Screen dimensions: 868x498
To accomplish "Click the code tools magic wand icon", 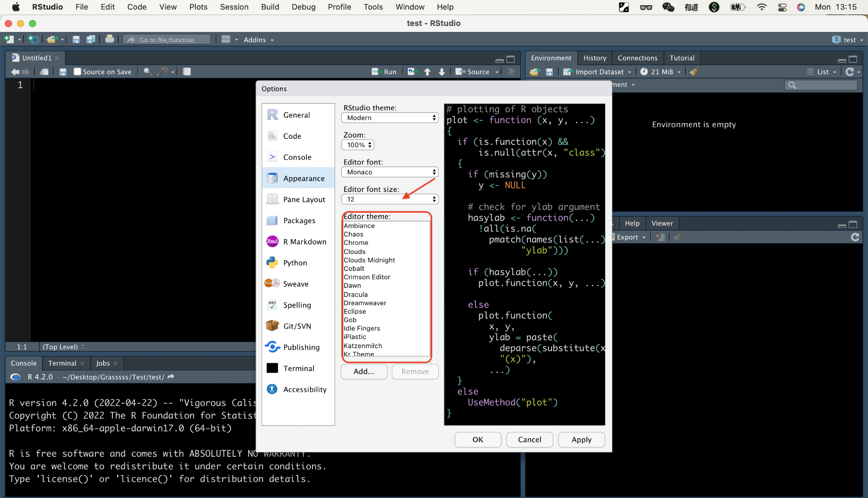I will pyautogui.click(x=163, y=71).
